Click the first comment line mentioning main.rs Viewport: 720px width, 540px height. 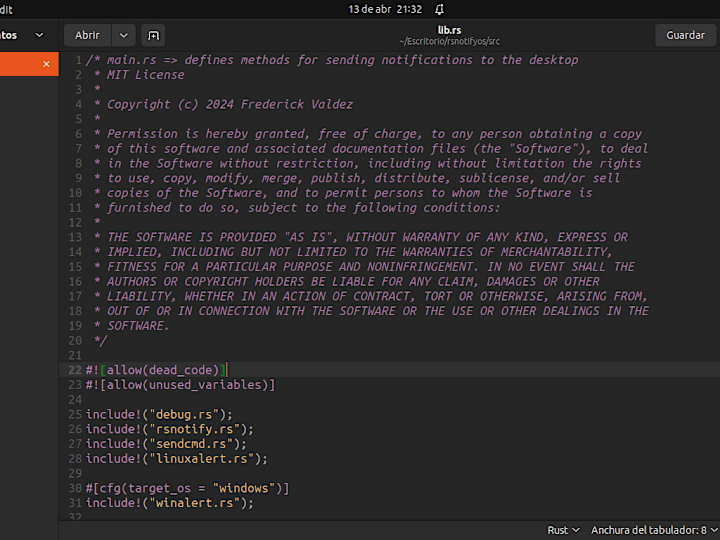[x=332, y=60]
